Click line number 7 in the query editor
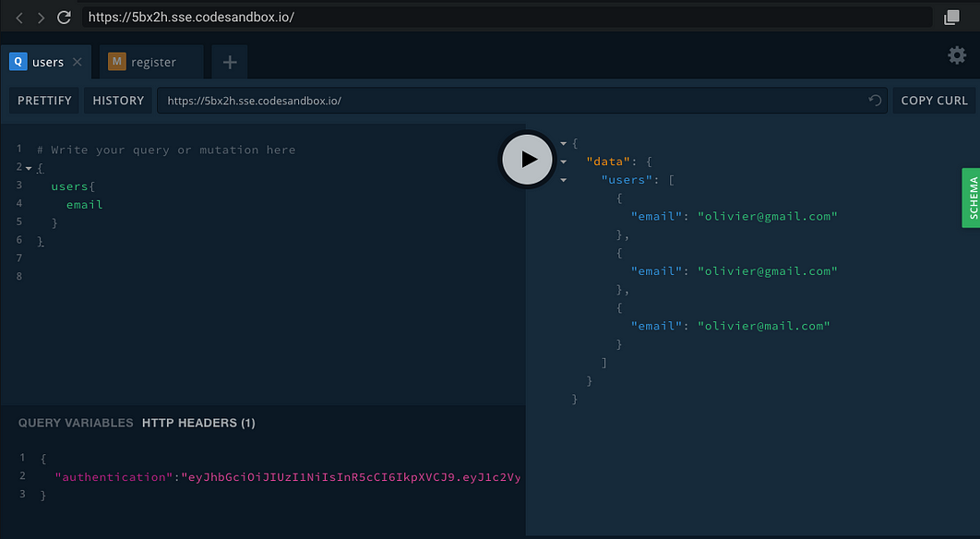Image resolution: width=980 pixels, height=539 pixels. coord(19,258)
